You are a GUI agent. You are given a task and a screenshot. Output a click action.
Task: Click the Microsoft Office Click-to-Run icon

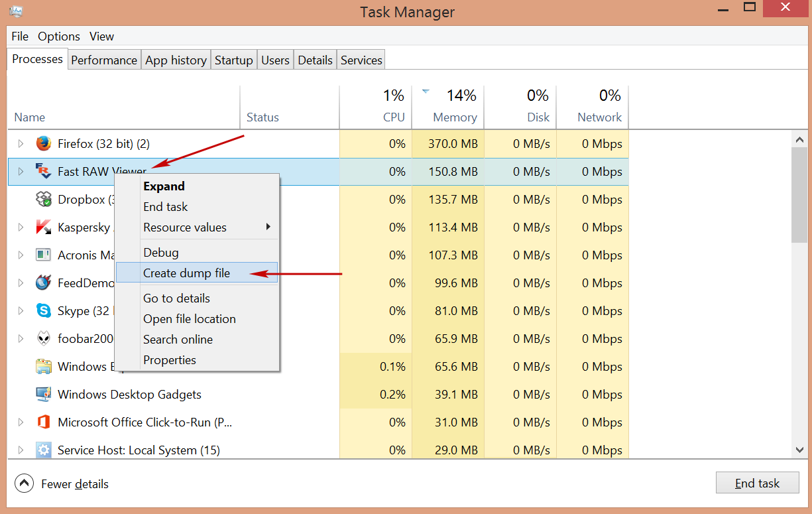pyautogui.click(x=44, y=422)
